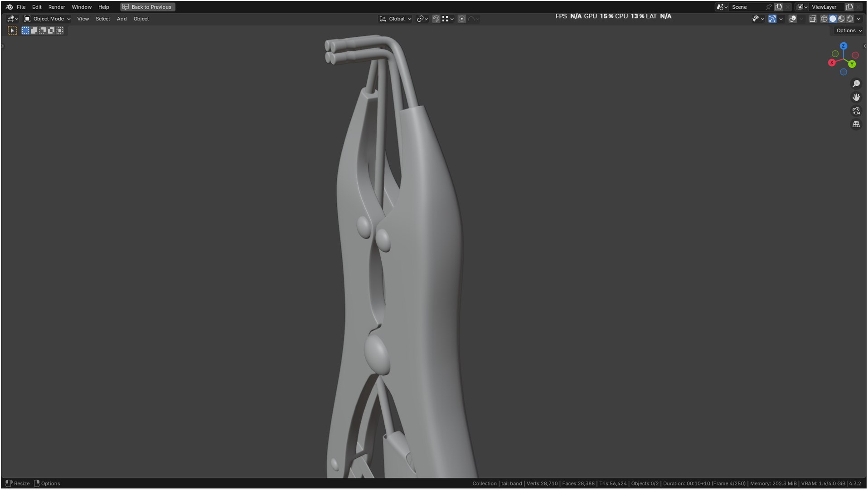Viewport: 868px width, 490px height.
Task: Open the Help menu
Action: pos(104,7)
